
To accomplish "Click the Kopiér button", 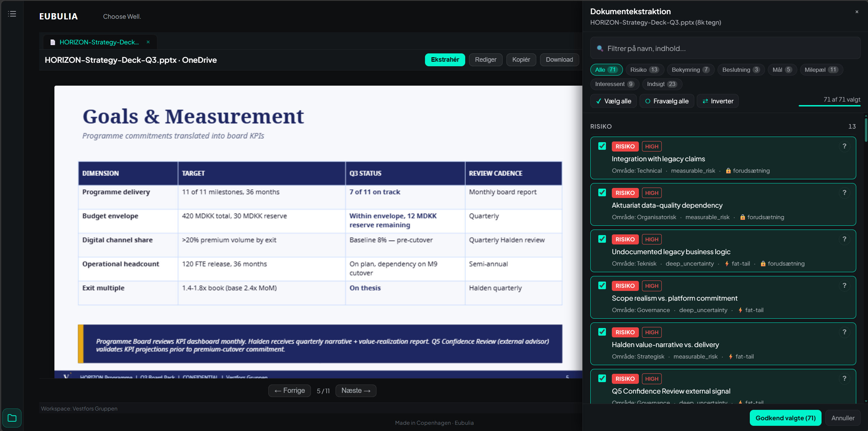I will [x=521, y=60].
